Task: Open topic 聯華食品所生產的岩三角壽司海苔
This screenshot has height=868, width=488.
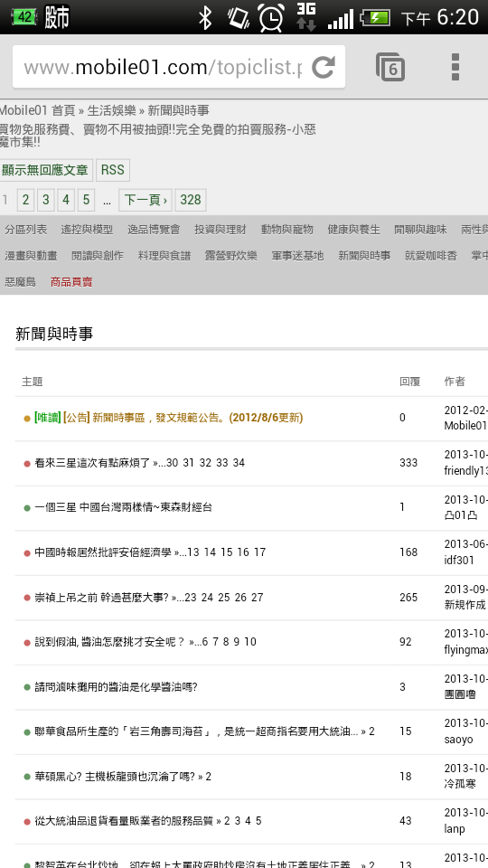Action: (x=196, y=731)
